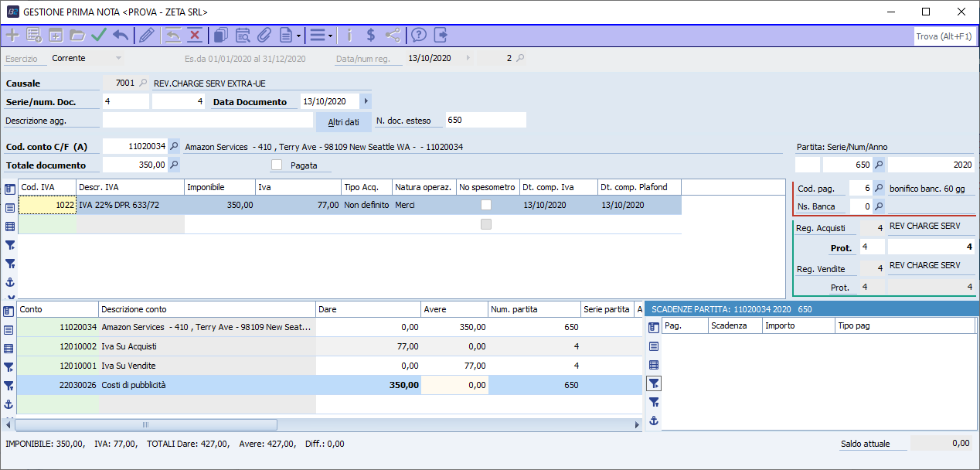Open the hamburger menu dropdown in toolbar
This screenshot has width=980, height=470.
[321, 35]
